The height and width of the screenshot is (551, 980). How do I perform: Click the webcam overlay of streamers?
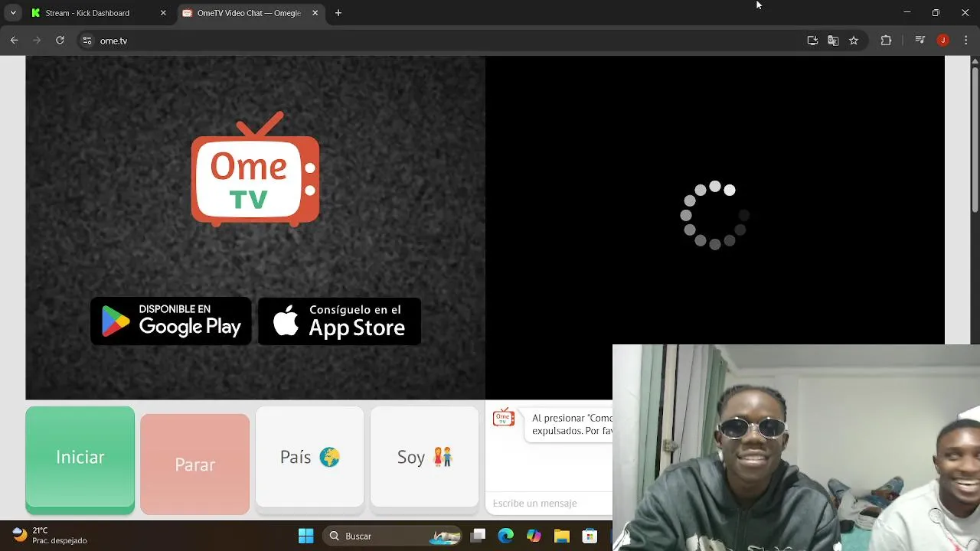(796, 448)
